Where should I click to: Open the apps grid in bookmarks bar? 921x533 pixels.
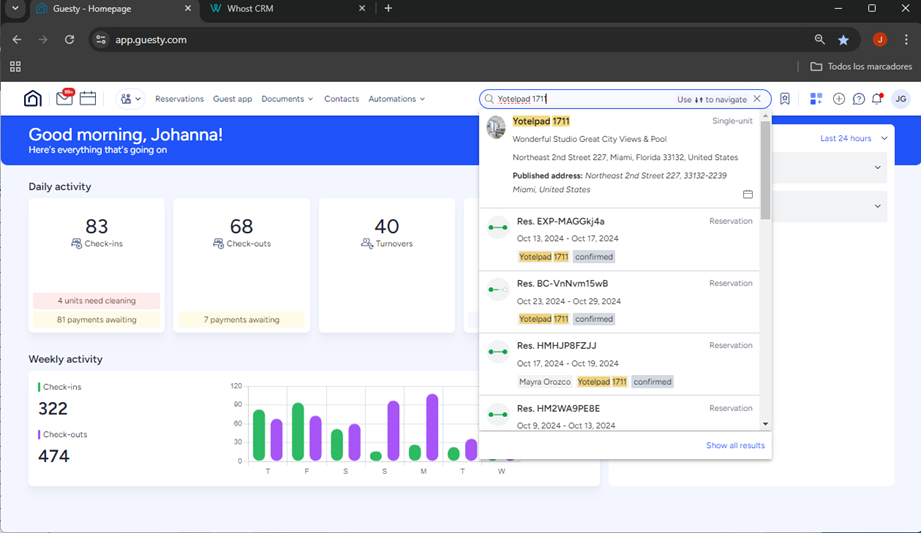[15, 66]
